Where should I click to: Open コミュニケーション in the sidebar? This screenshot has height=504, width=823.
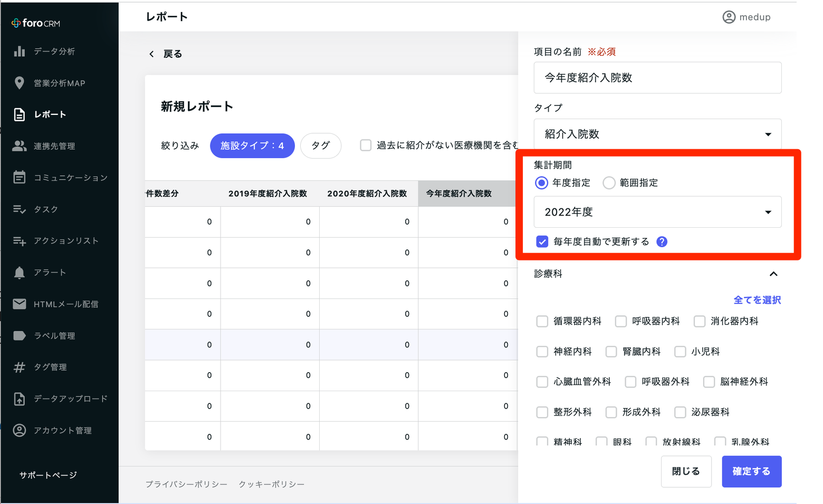[71, 178]
